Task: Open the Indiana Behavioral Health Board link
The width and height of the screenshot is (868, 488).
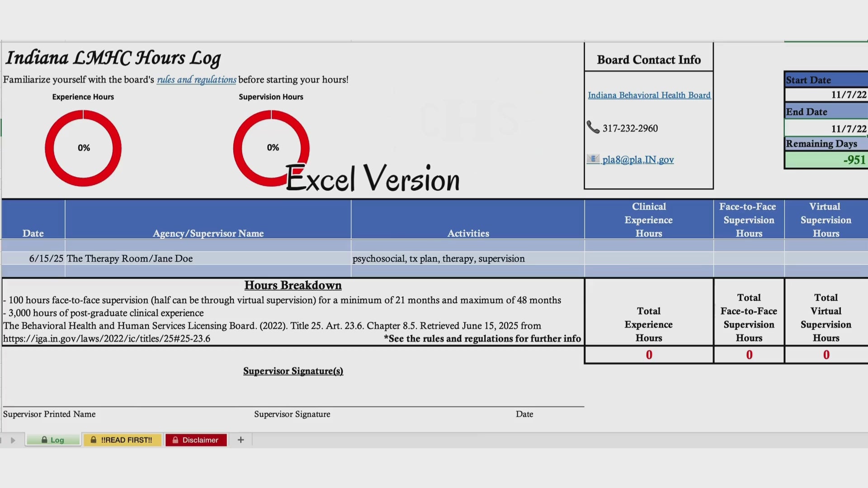Action: [x=649, y=95]
